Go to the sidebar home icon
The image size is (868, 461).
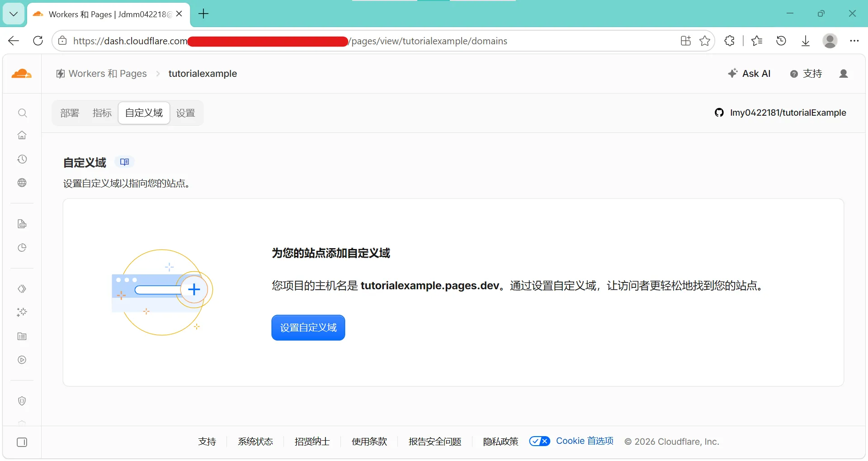tap(22, 135)
